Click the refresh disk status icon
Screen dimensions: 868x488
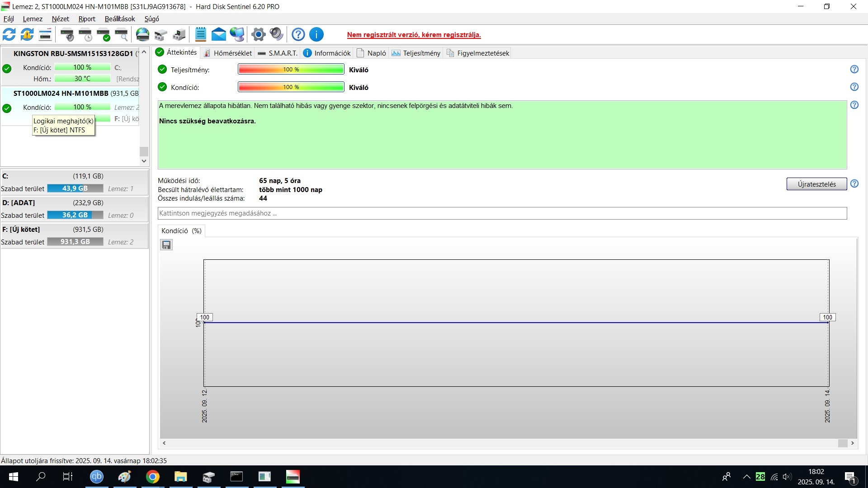[x=9, y=34]
